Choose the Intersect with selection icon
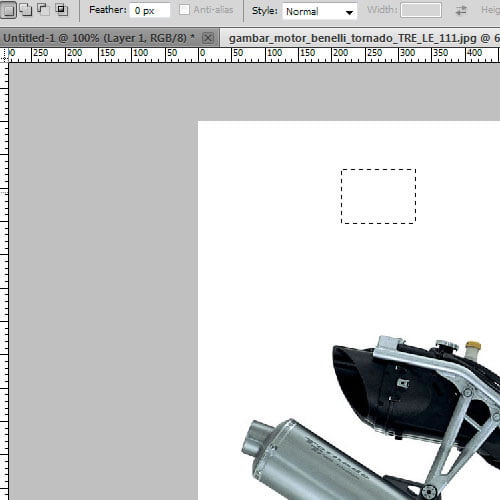 tap(61, 10)
